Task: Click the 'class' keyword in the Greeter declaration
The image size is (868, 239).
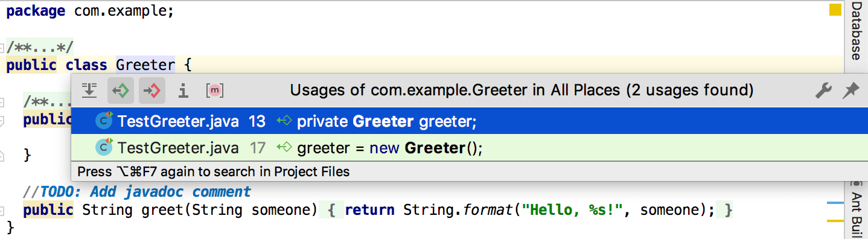Action: [x=86, y=65]
